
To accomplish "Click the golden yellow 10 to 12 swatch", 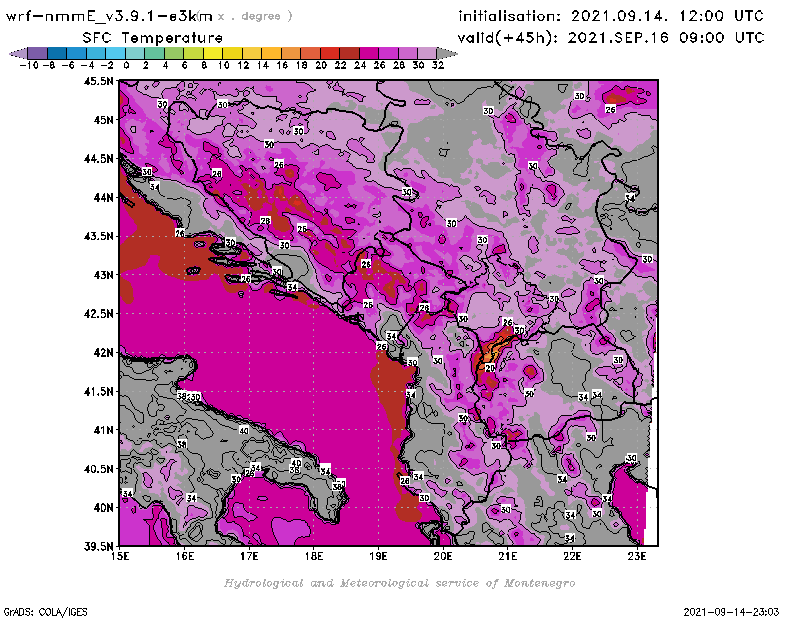I will [232, 53].
